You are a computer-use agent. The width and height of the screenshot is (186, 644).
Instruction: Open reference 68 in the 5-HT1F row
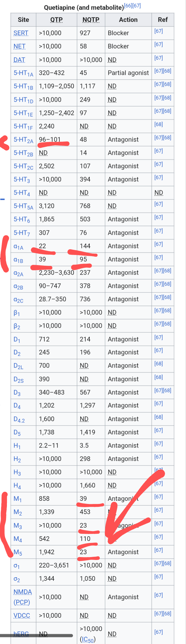pos(159,124)
